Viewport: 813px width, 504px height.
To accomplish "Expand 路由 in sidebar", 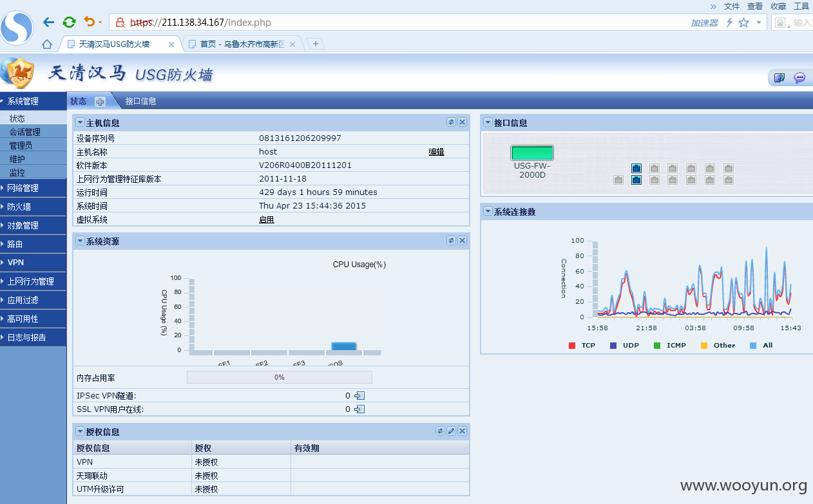I will pos(33,244).
